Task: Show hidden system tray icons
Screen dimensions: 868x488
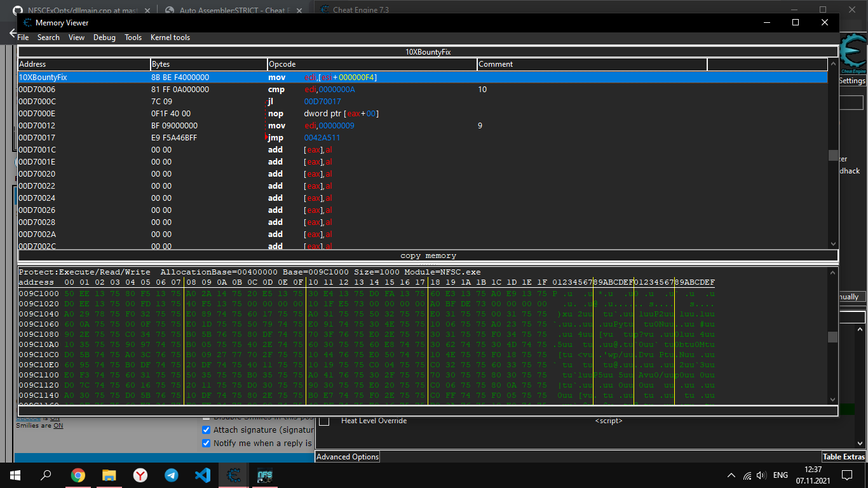Action: click(732, 475)
